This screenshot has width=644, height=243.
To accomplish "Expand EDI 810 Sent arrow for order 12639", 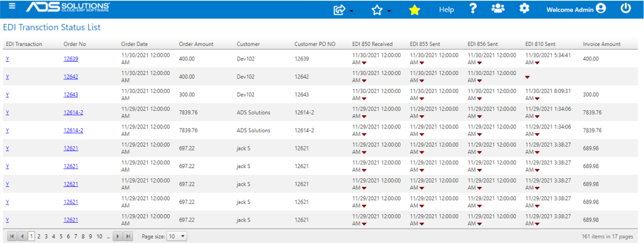I will coord(537,63).
